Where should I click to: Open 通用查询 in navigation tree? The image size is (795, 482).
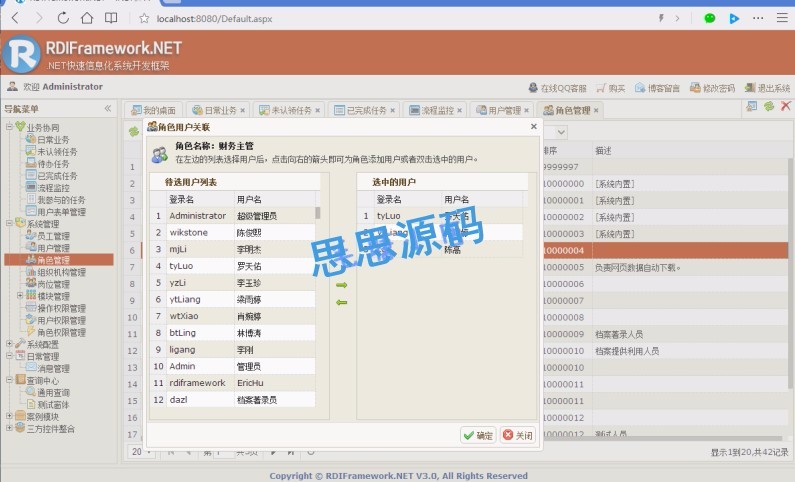pos(53,392)
